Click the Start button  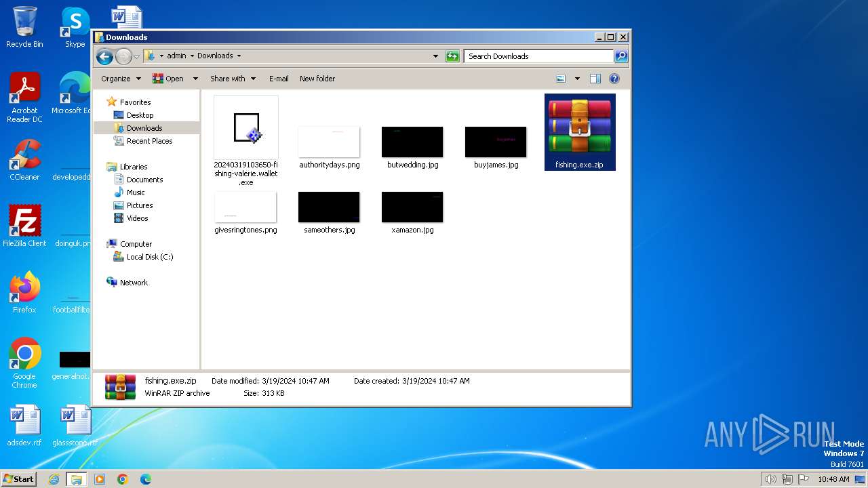[19, 479]
